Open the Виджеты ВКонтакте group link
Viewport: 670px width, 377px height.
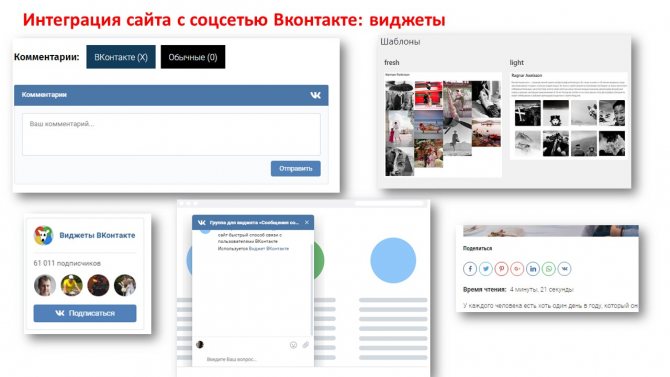pos(97,235)
